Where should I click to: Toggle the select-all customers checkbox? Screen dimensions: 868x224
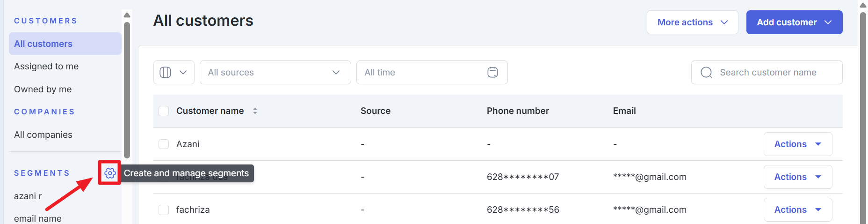[x=164, y=111]
